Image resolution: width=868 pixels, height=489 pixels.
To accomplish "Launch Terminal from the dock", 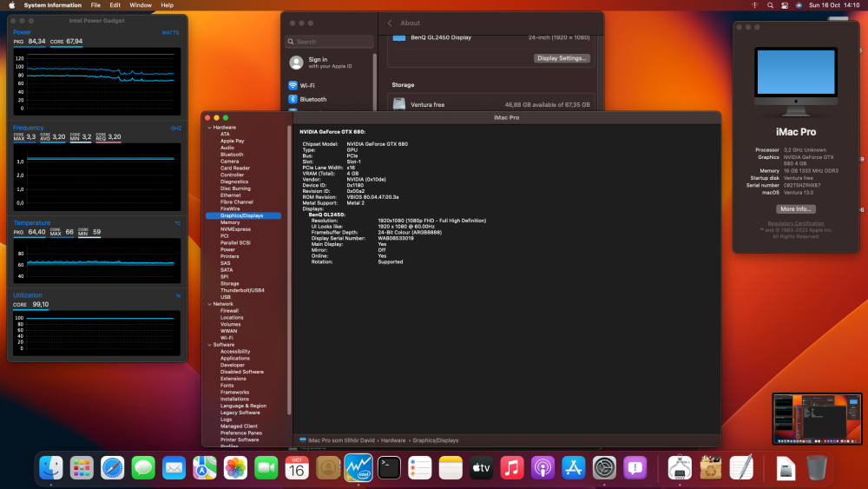I will tap(389, 468).
